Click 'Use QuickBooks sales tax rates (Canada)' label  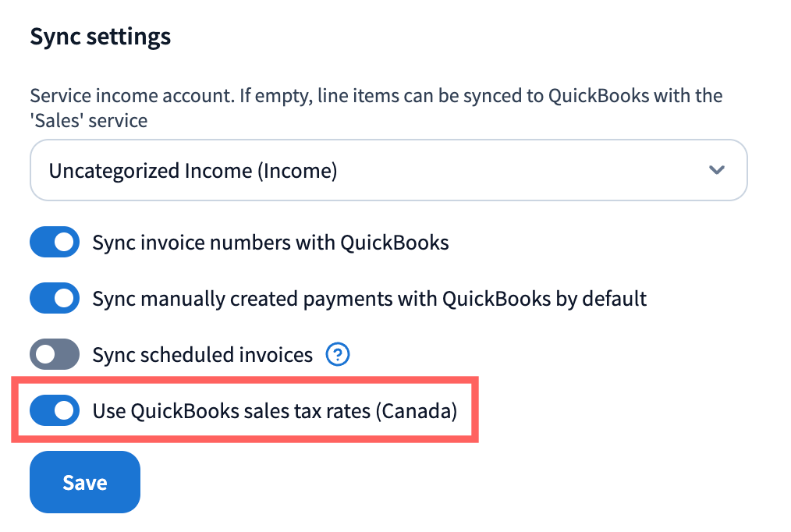(x=274, y=410)
